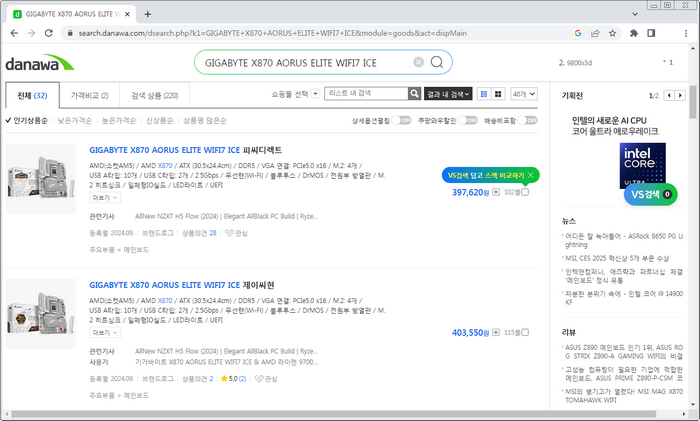Image resolution: width=700 pixels, height=421 pixels.
Task: Sort by 낮은가격순
Action: coord(75,121)
